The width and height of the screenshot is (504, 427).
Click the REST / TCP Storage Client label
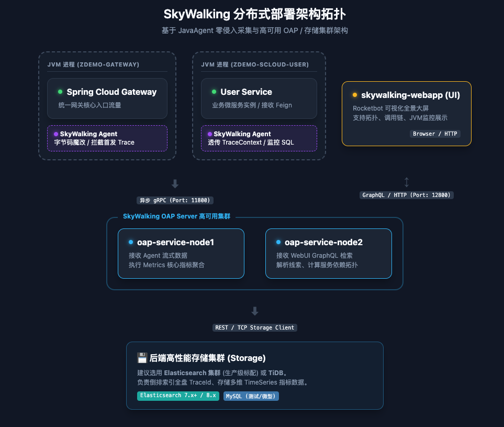point(254,327)
